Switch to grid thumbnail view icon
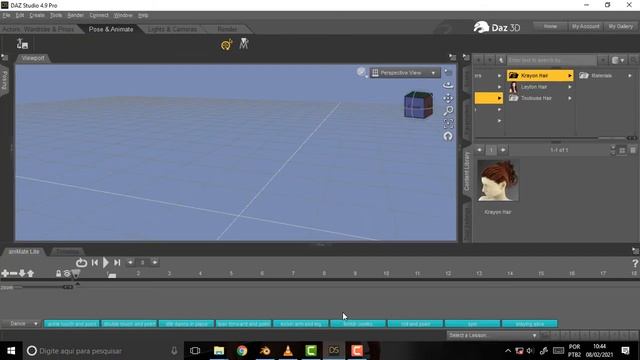This screenshot has height=360, width=640. 622,151
